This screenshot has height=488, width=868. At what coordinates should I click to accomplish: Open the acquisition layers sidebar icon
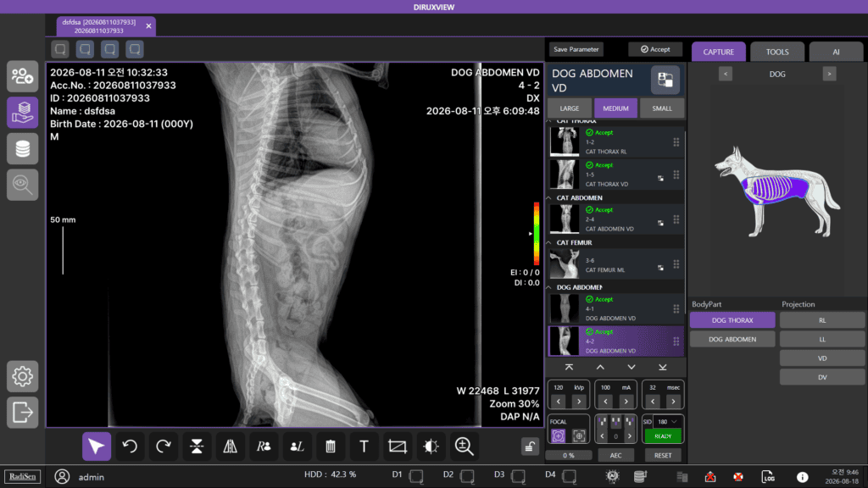(23, 113)
